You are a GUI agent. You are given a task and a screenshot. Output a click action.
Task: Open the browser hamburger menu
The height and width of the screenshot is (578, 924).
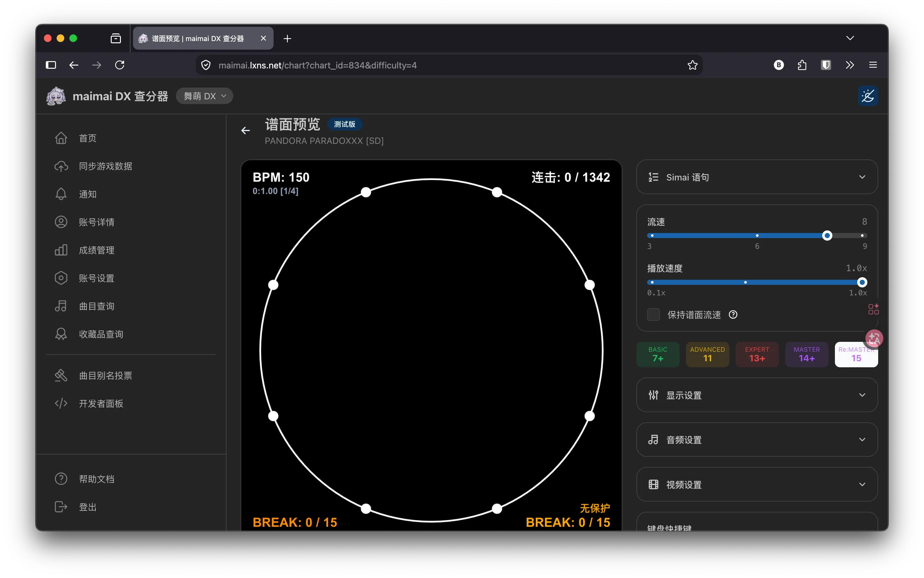[873, 65]
